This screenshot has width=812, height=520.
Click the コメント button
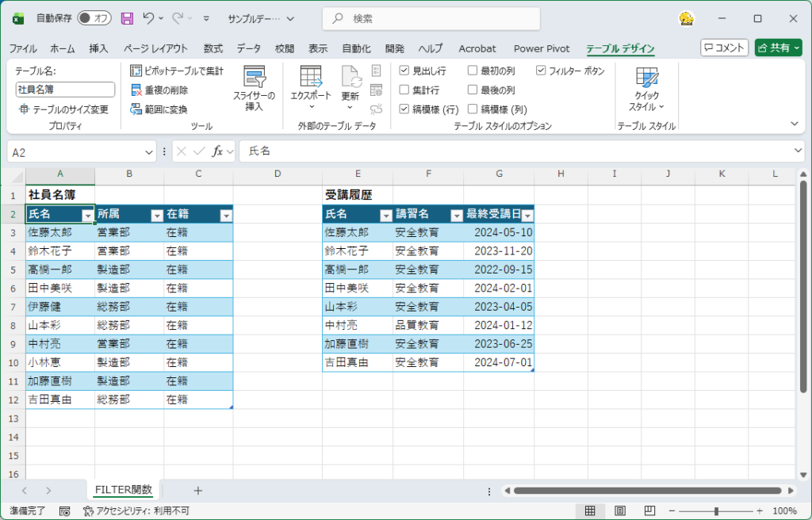[x=724, y=48]
